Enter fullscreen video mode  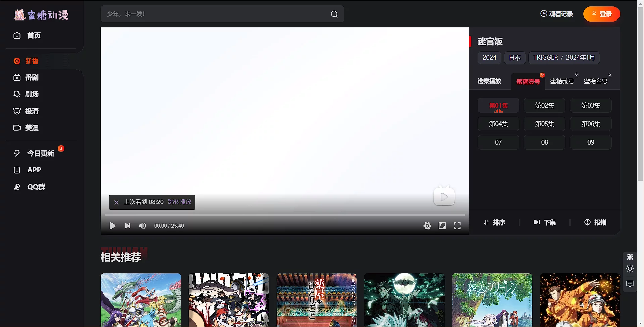(x=457, y=226)
